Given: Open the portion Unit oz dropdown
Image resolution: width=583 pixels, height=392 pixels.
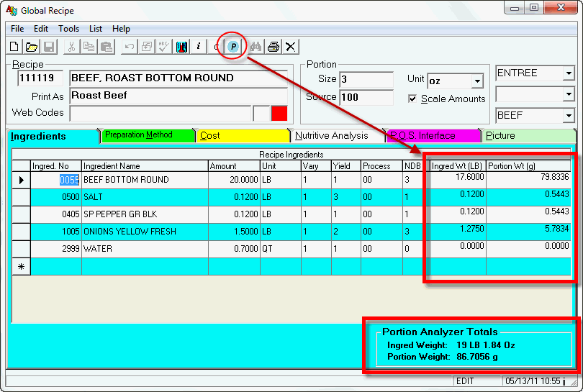Looking at the screenshot, I should [x=477, y=81].
